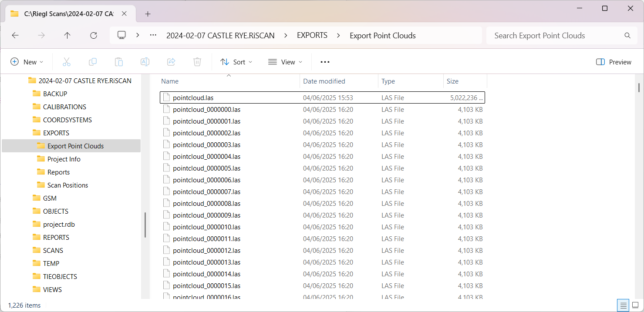Go up one folder level
Viewport: 644px width, 312px height.
(x=67, y=36)
